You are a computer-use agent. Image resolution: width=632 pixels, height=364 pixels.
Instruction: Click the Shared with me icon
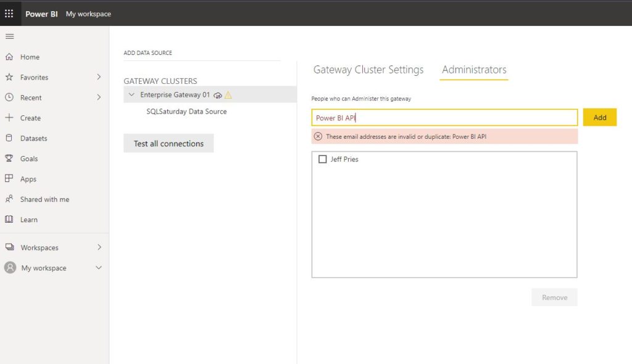pyautogui.click(x=9, y=199)
